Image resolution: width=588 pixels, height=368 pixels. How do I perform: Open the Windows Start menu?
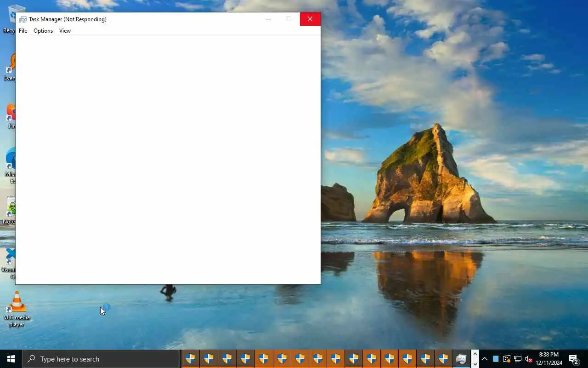11,359
